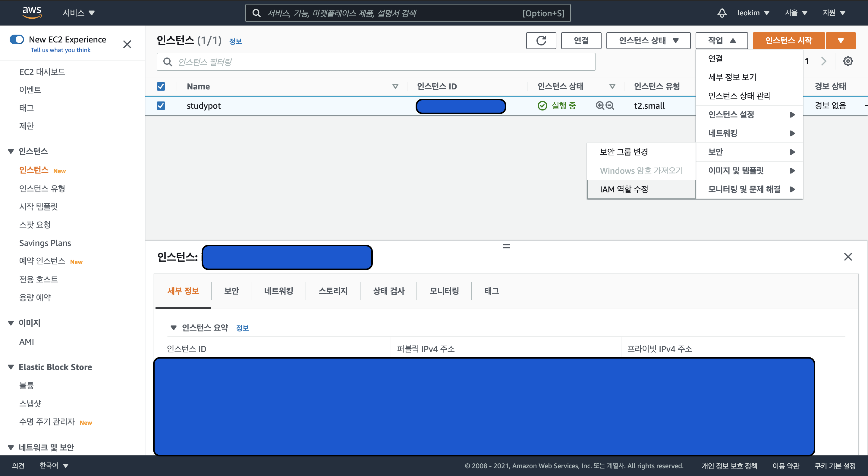868x476 pixels.
Task: Open the 인스턴스 상태 dropdown button
Action: click(648, 40)
